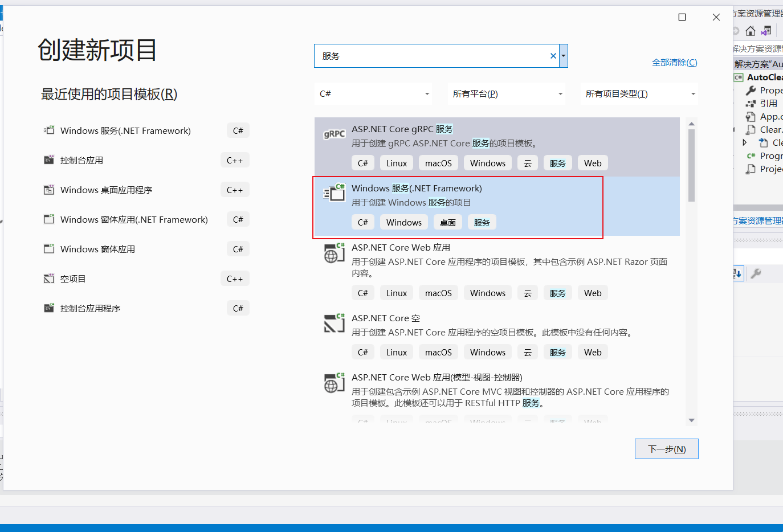The width and height of the screenshot is (783, 532).
Task: Click the sync with active document icon
Action: pyautogui.click(x=766, y=30)
